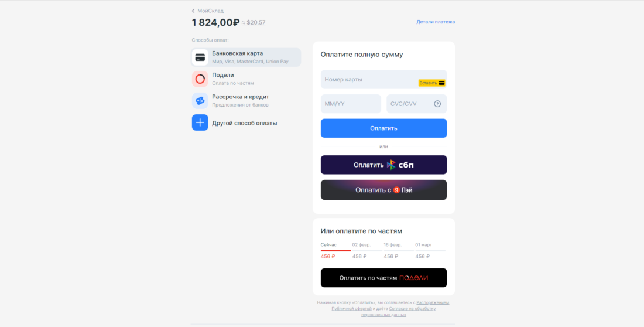Open the Публичной офертой link
644x327 pixels.
click(352, 308)
